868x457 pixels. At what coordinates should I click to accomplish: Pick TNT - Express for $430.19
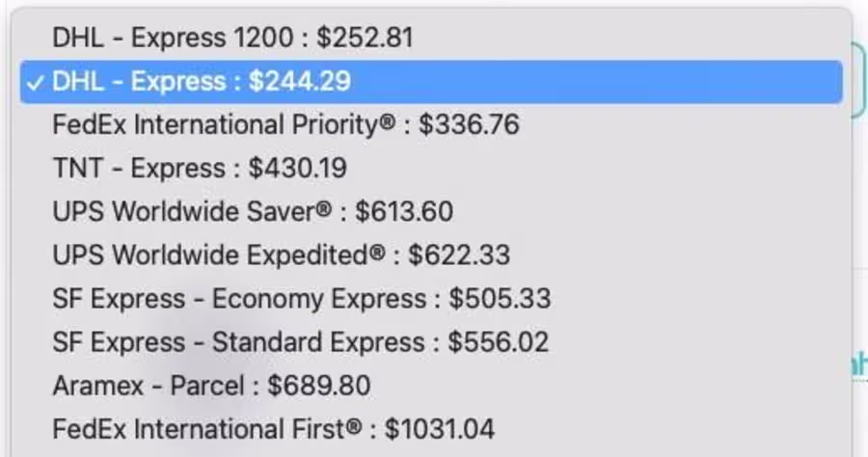(431, 168)
